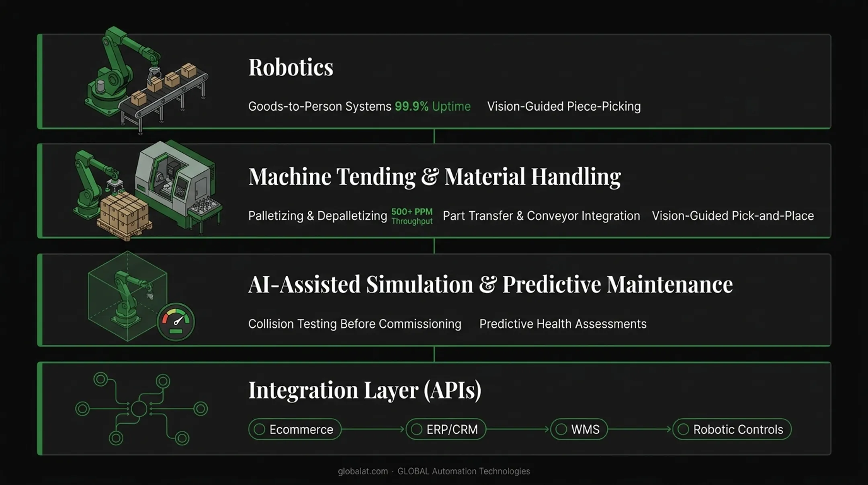Viewport: 868px width, 485px height.
Task: Click the globalat.com footer link
Action: [363, 471]
